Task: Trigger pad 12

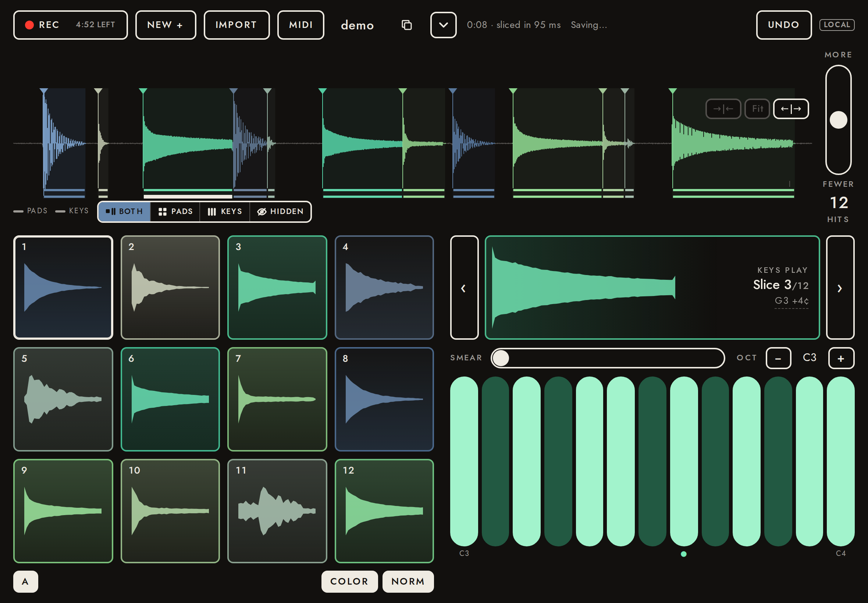Action: point(384,511)
